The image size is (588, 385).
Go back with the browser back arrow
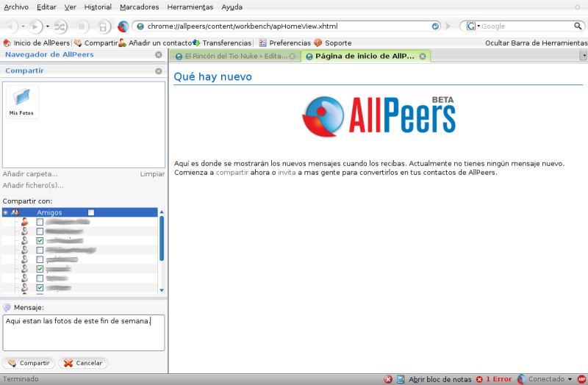point(10,26)
